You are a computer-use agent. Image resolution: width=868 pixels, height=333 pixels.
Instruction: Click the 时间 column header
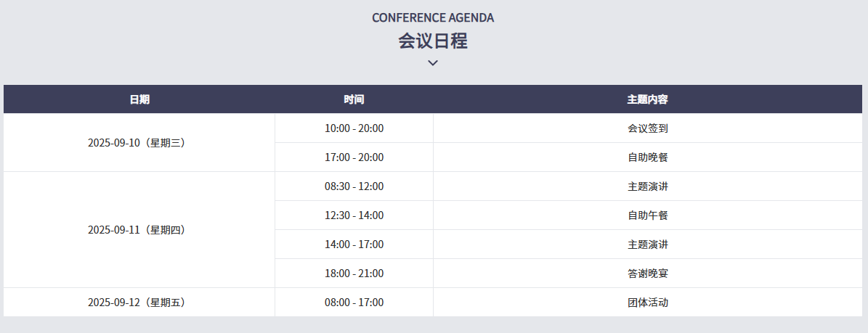(354, 99)
